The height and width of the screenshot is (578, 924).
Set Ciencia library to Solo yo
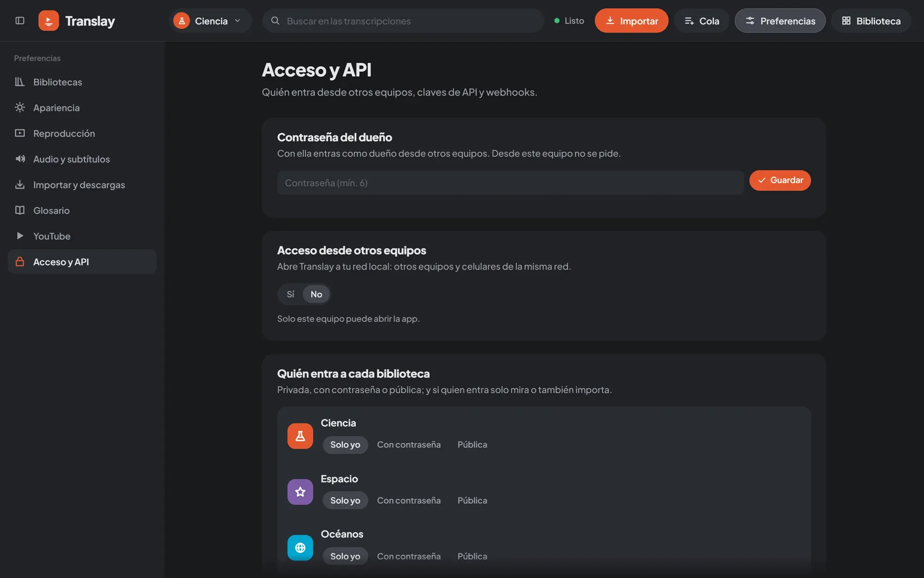coord(345,444)
